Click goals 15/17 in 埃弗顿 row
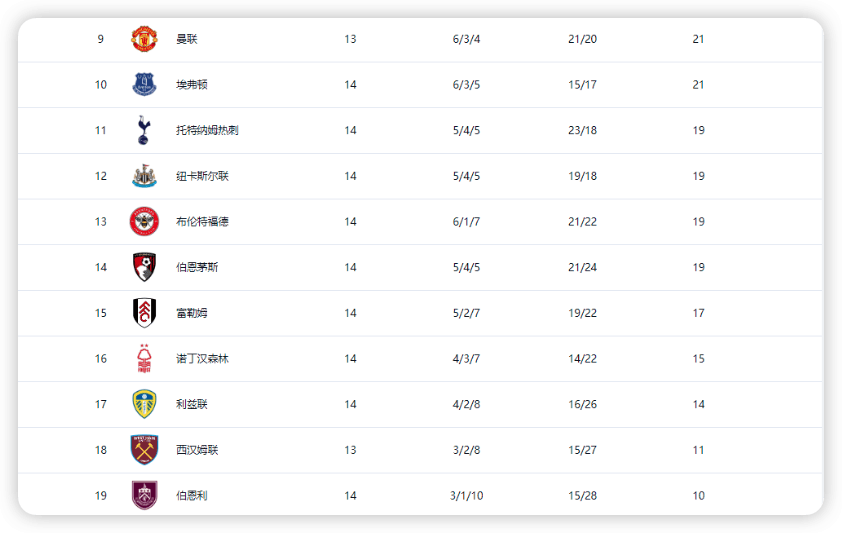842x533 pixels. (x=582, y=84)
